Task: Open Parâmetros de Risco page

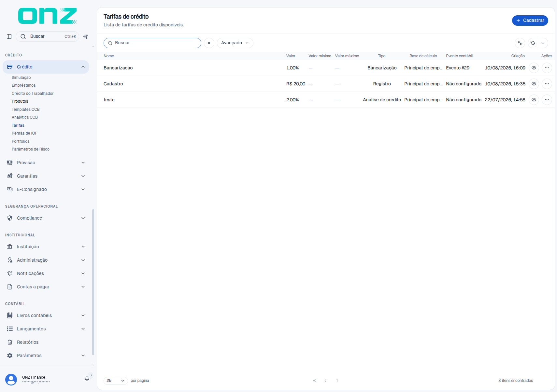Action: [31, 149]
